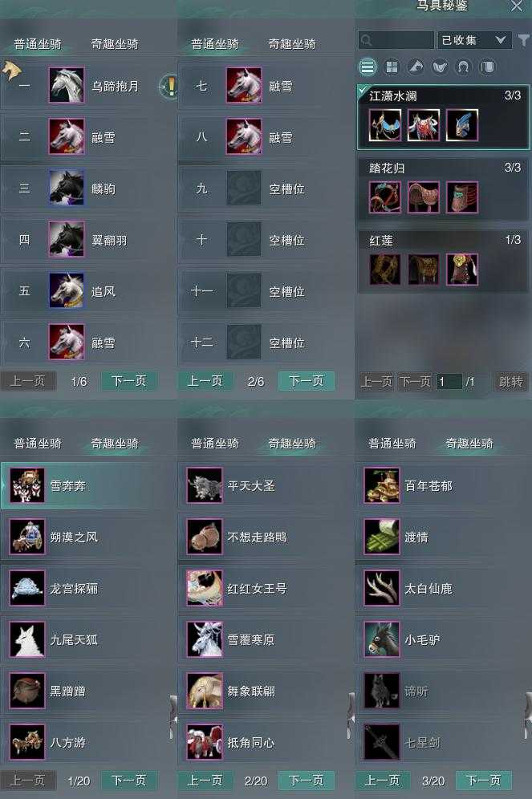Image resolution: width=532 pixels, height=799 pixels.
Task: Select the 麟驹 black horse icon
Action: [x=67, y=188]
